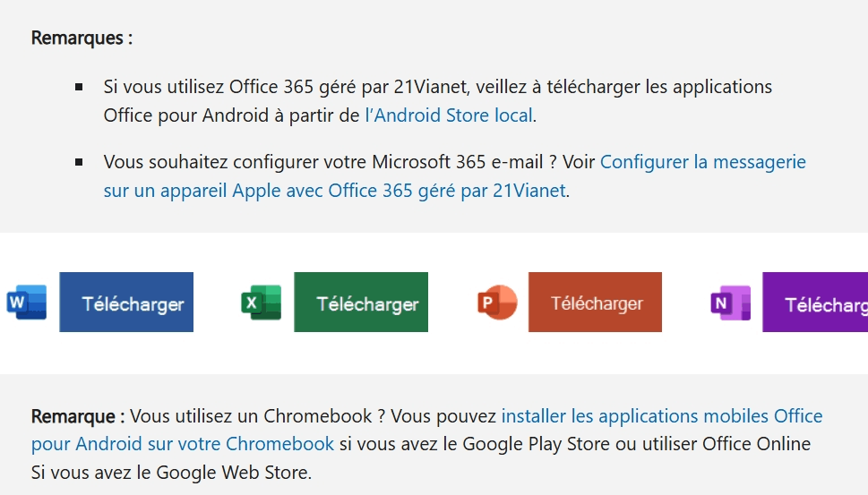Click the Office Online text
The image size is (868, 495).
[756, 444]
